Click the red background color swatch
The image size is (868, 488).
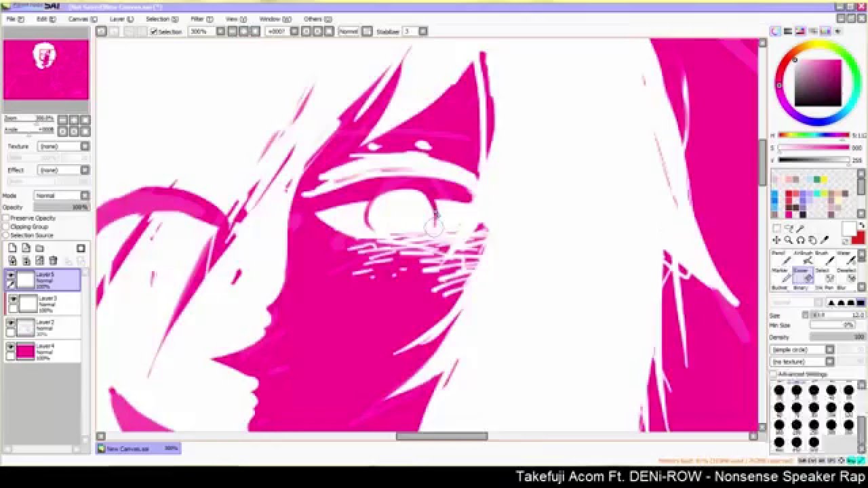(859, 238)
